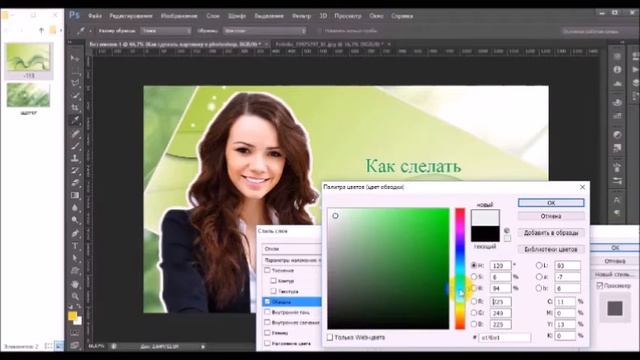Open the 'Изображение' menu
This screenshot has height=360, width=640.
click(x=179, y=16)
